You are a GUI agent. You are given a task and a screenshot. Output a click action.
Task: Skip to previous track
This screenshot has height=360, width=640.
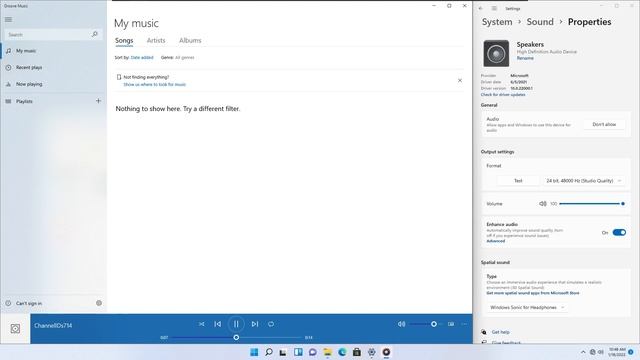click(x=218, y=324)
